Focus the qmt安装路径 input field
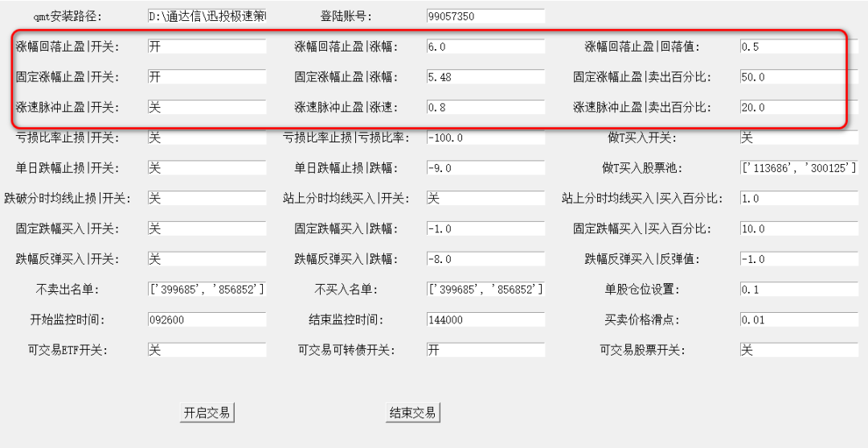868x448 pixels. (x=207, y=16)
